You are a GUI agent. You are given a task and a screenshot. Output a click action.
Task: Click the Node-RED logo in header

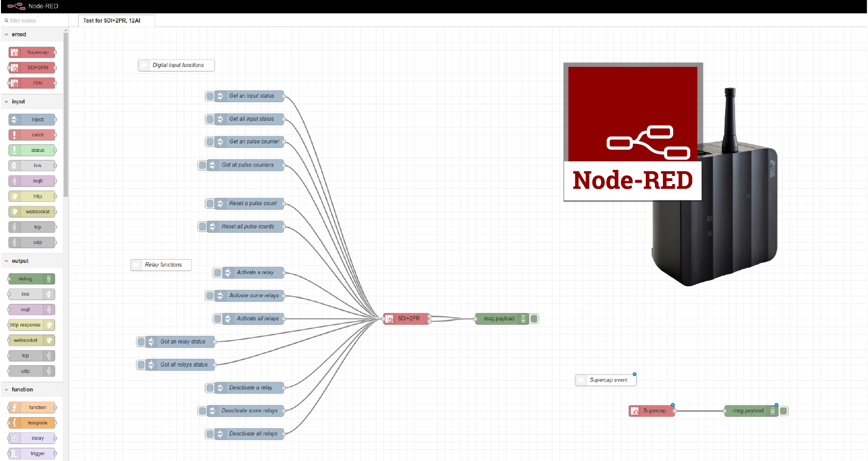[17, 6]
